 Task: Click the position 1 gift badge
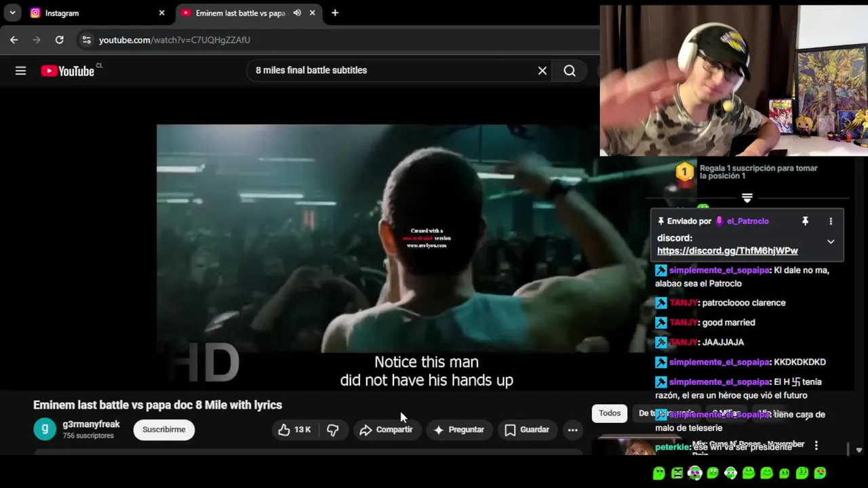[x=685, y=172]
